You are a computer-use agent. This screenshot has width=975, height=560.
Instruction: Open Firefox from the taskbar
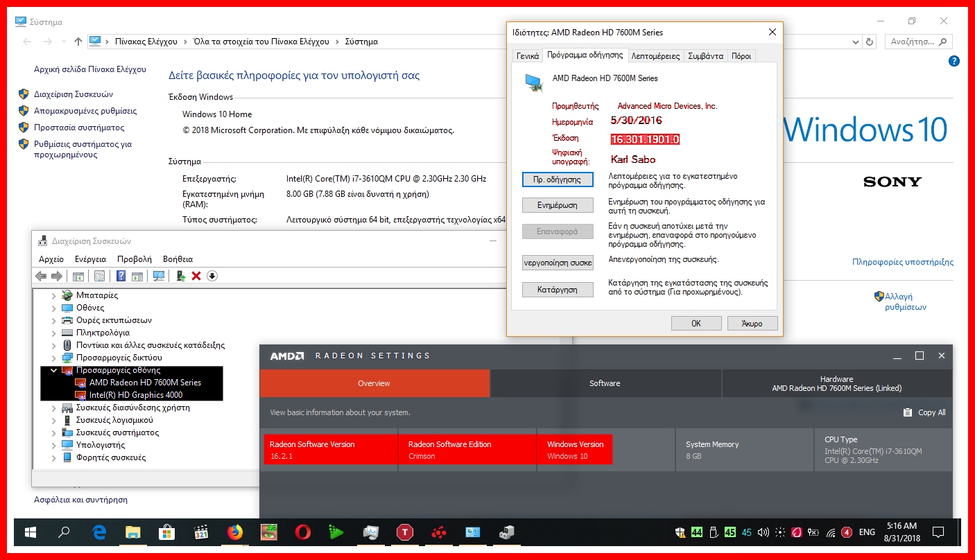click(235, 532)
